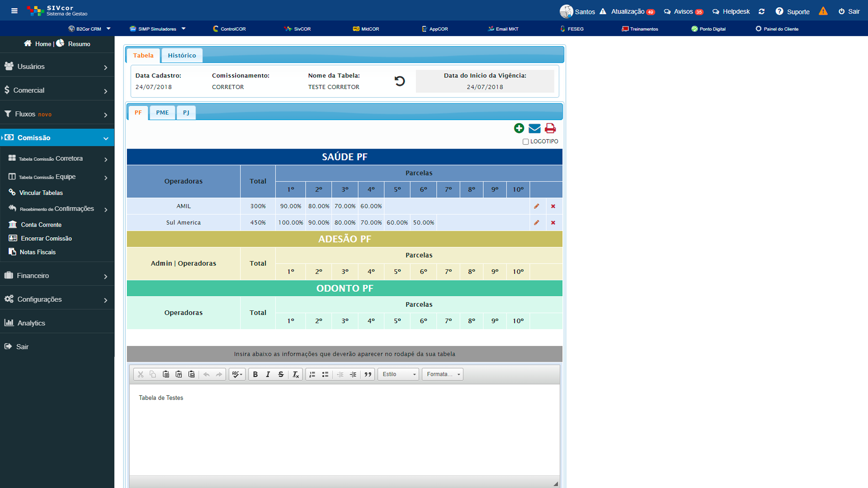This screenshot has width=868, height=488.
Task: Click into the footer text editor area
Action: tap(344, 429)
